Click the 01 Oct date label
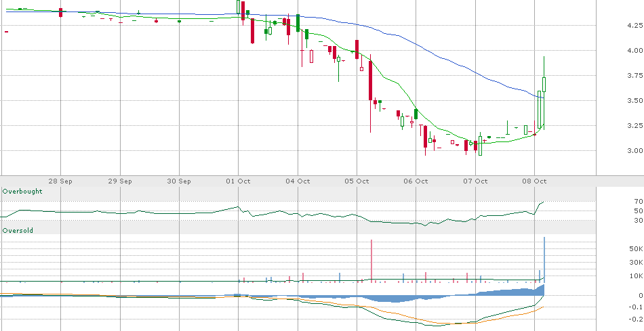 coord(238,181)
